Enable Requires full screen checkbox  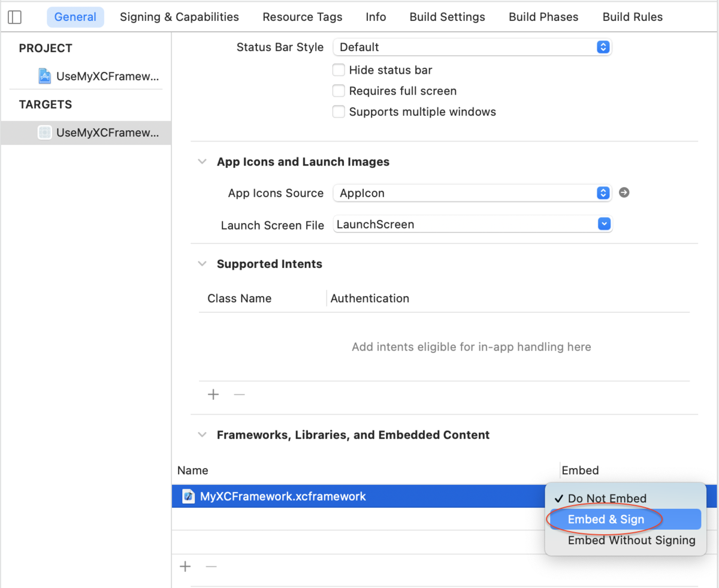[x=339, y=91]
